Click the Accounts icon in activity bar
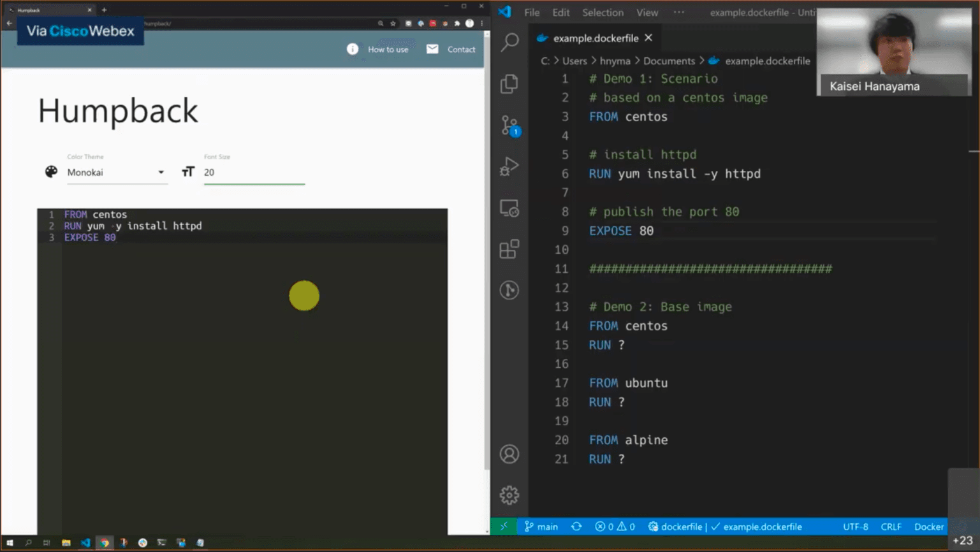The image size is (980, 552). [x=509, y=454]
